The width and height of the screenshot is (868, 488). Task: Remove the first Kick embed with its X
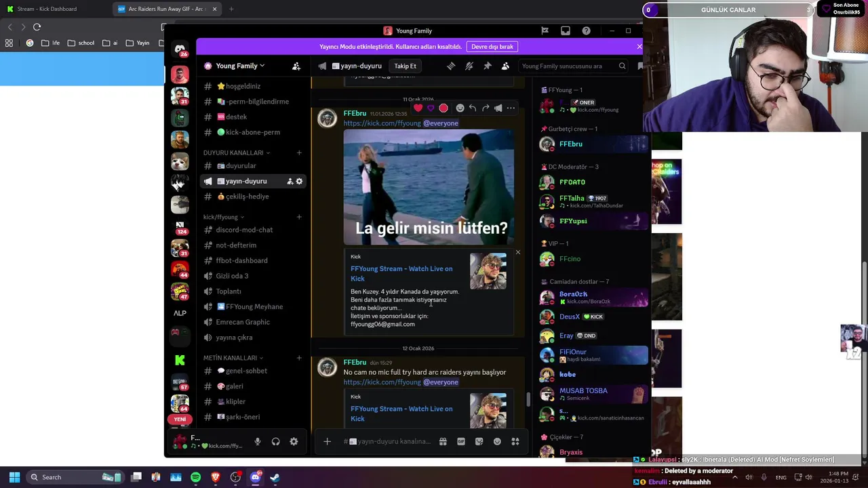[x=517, y=253]
